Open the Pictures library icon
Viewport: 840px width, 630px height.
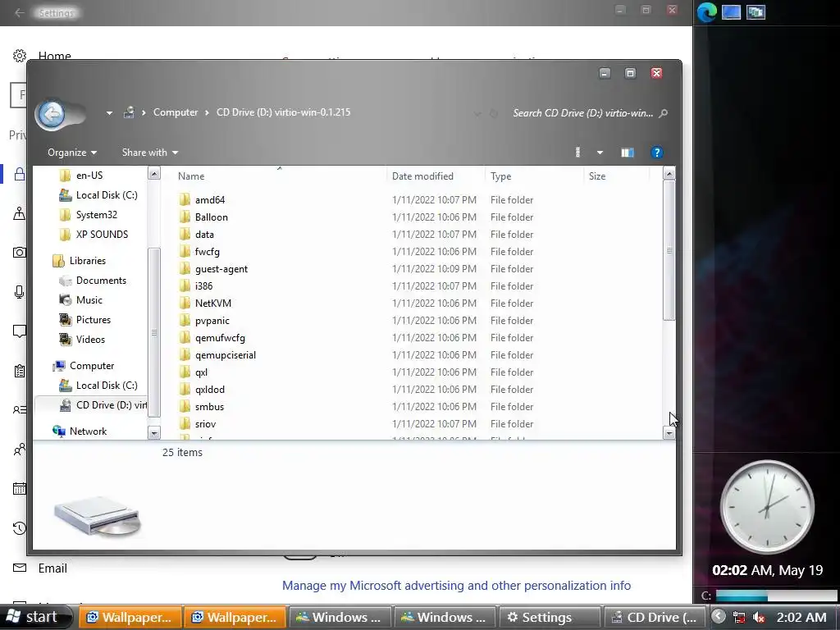click(x=66, y=320)
